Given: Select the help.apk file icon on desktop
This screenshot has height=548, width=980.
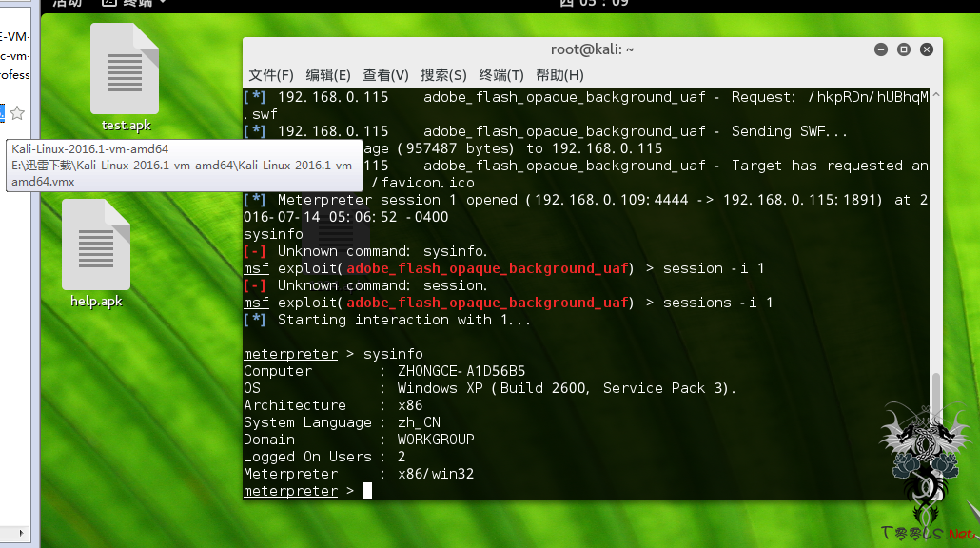Looking at the screenshot, I should point(96,245).
